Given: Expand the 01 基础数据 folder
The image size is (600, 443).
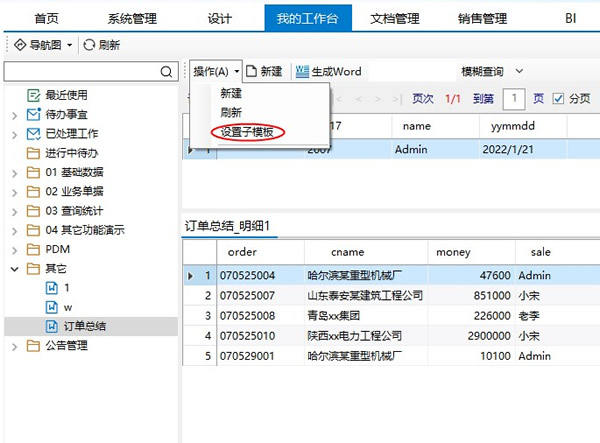Looking at the screenshot, I should tap(14, 173).
